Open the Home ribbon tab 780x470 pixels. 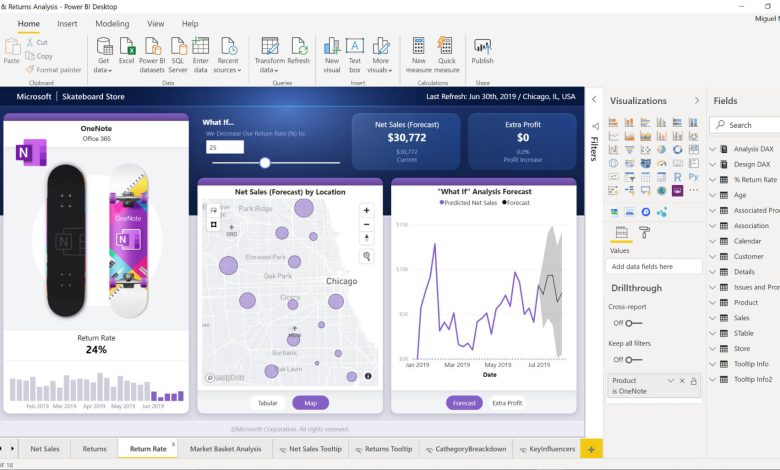click(28, 23)
